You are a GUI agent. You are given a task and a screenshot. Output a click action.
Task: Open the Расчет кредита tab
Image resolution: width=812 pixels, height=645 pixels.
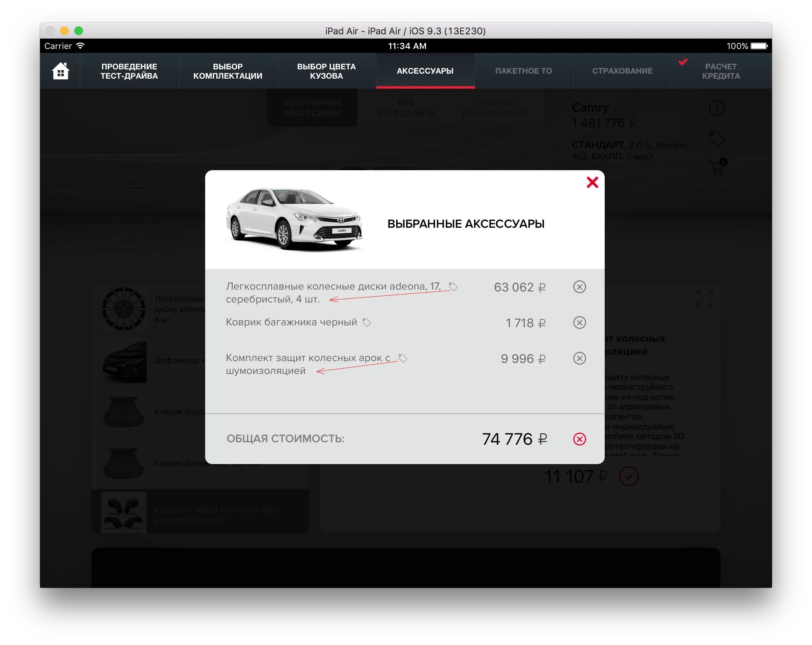721,71
